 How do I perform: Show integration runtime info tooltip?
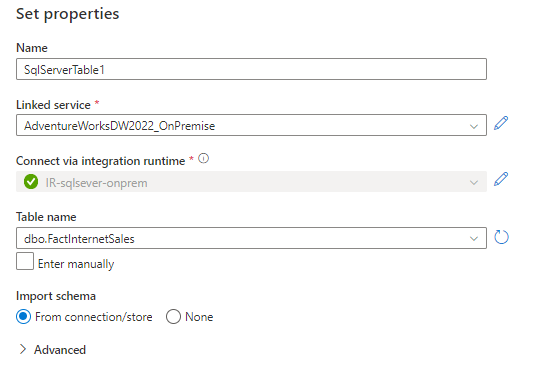[203, 159]
